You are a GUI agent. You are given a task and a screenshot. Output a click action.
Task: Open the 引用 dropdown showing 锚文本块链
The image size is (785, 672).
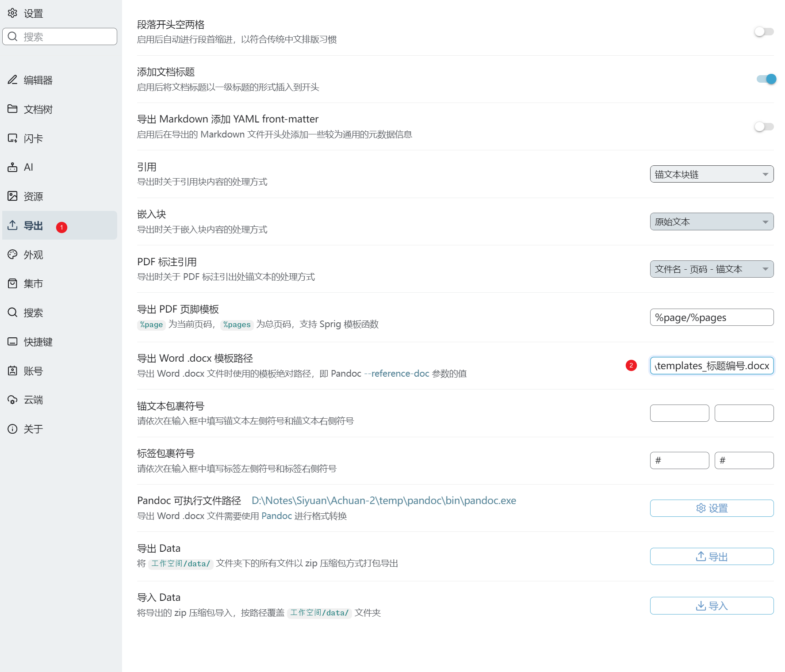[x=711, y=174]
